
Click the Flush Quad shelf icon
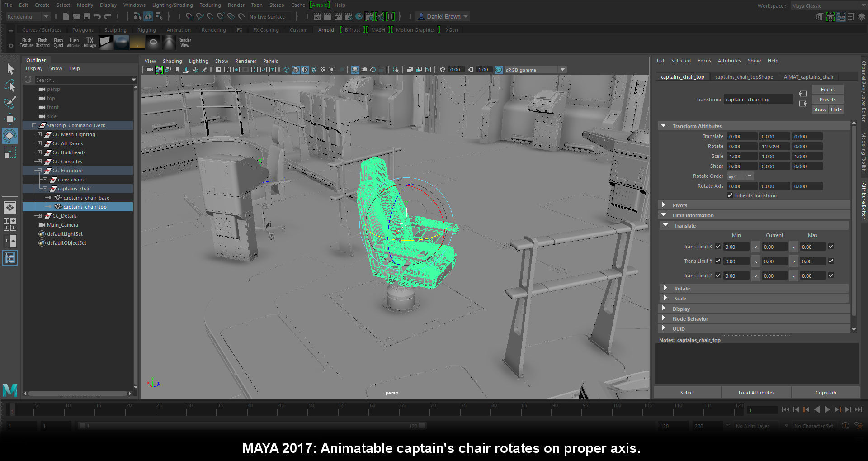[x=58, y=43]
